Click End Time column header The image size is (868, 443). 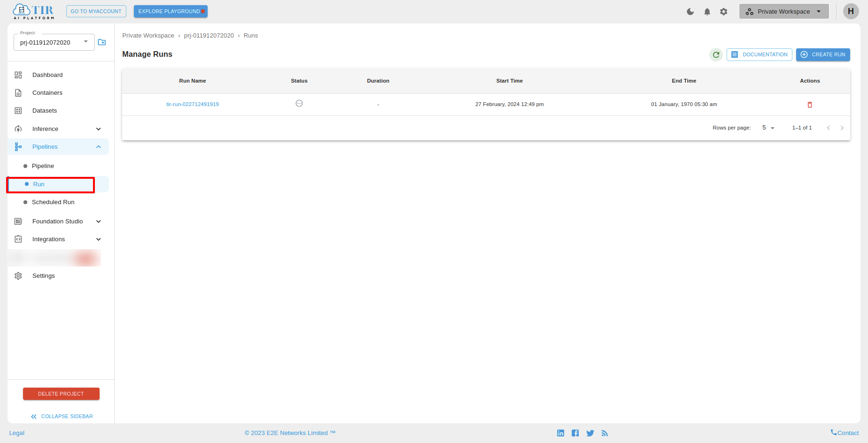tap(684, 81)
